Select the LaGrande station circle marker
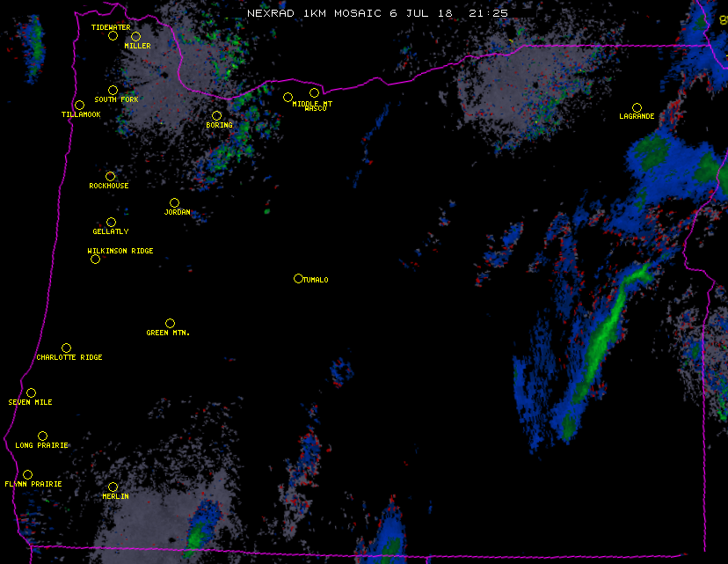728x564 pixels. coord(636,107)
